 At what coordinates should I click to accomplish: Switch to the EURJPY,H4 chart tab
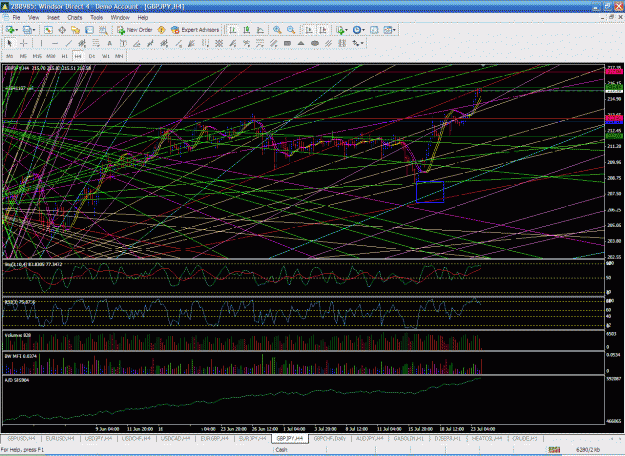pos(252,438)
